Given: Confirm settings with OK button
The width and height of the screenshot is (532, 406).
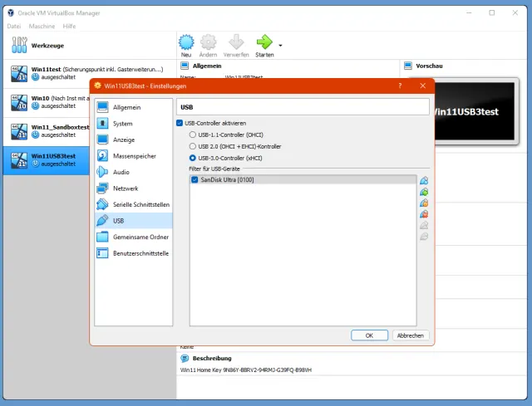Looking at the screenshot, I should click(369, 335).
